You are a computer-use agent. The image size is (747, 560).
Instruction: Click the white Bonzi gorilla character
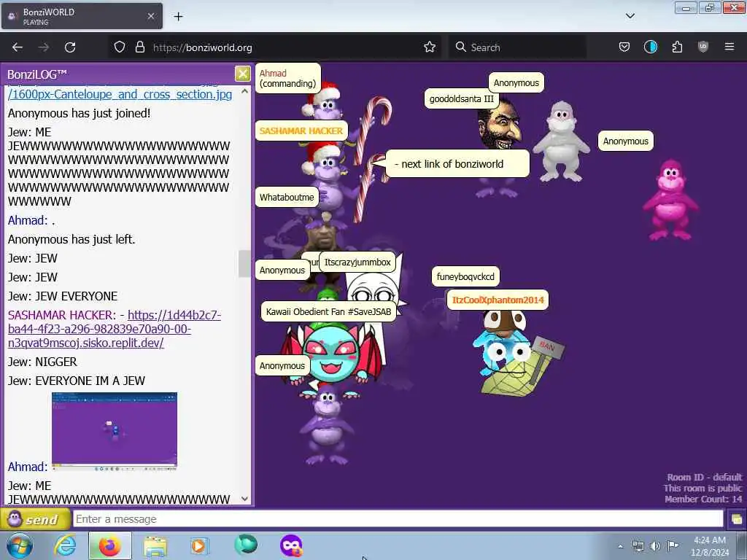561,141
